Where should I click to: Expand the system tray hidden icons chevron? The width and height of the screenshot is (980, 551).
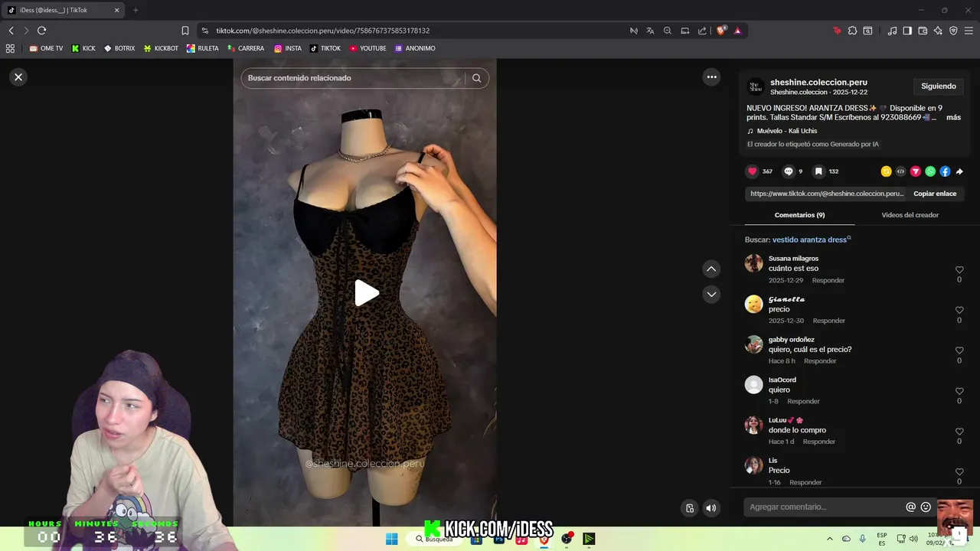pyautogui.click(x=830, y=539)
